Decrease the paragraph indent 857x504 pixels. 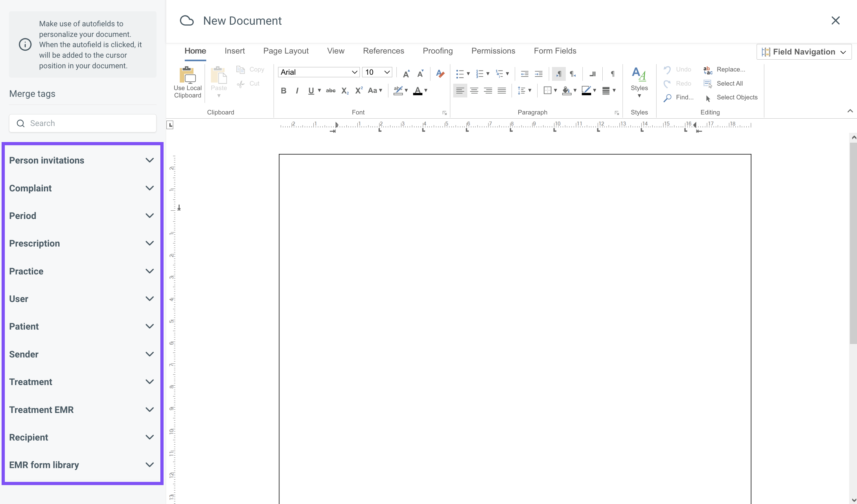pos(524,74)
